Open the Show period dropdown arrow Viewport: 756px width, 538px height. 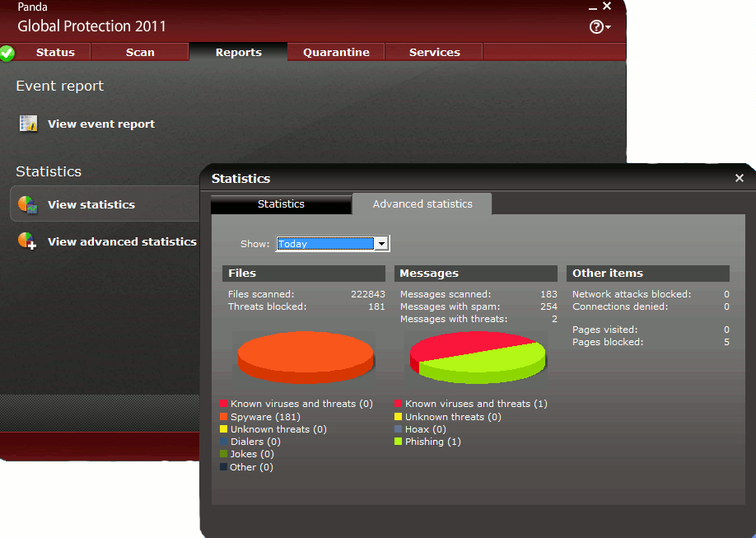click(x=381, y=244)
